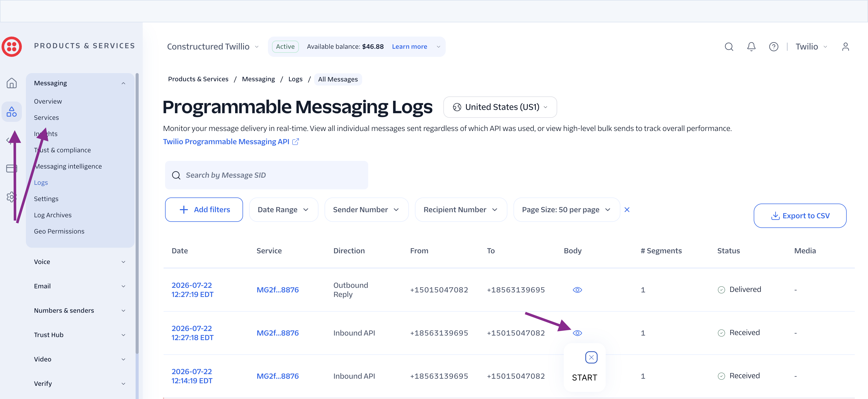Click the Active status badge
868x399 pixels.
pyautogui.click(x=285, y=46)
